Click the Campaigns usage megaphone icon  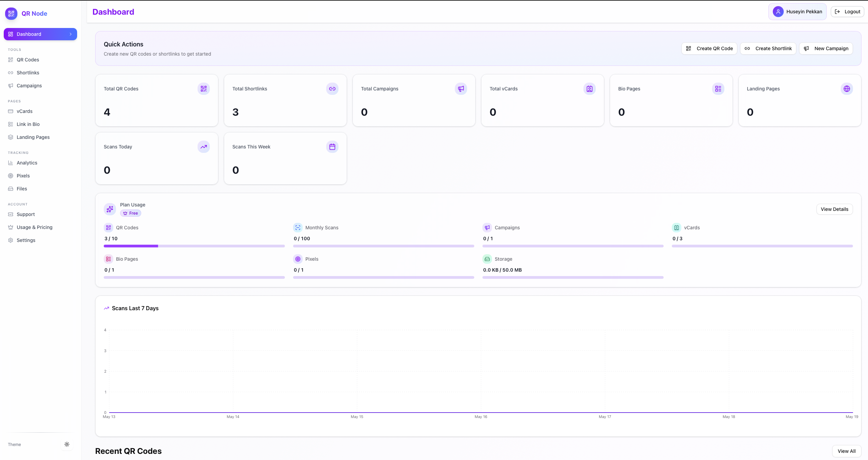[487, 228]
